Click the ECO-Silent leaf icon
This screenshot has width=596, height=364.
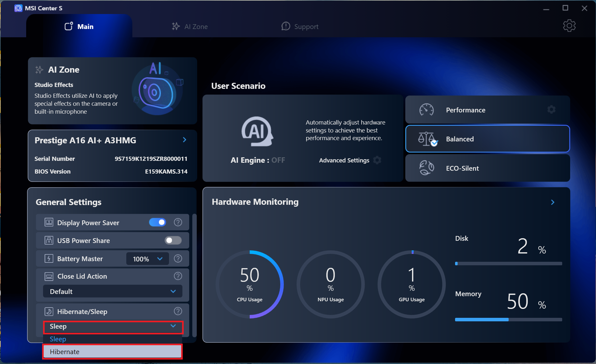click(426, 168)
